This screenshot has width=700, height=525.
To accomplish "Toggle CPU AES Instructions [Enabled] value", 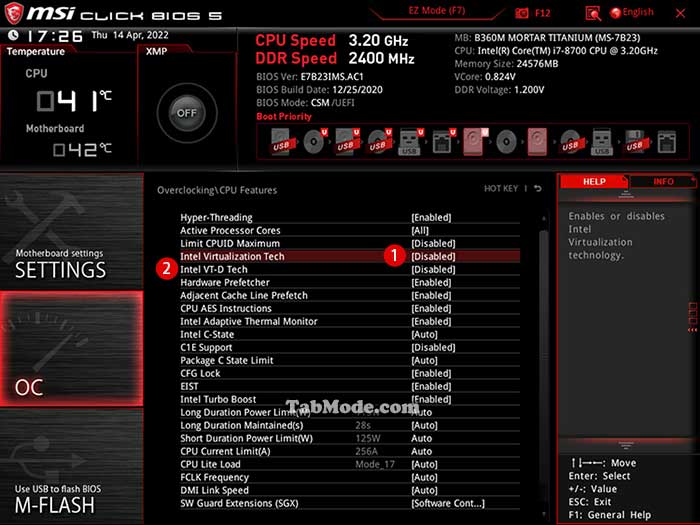I will pyautogui.click(x=431, y=308).
